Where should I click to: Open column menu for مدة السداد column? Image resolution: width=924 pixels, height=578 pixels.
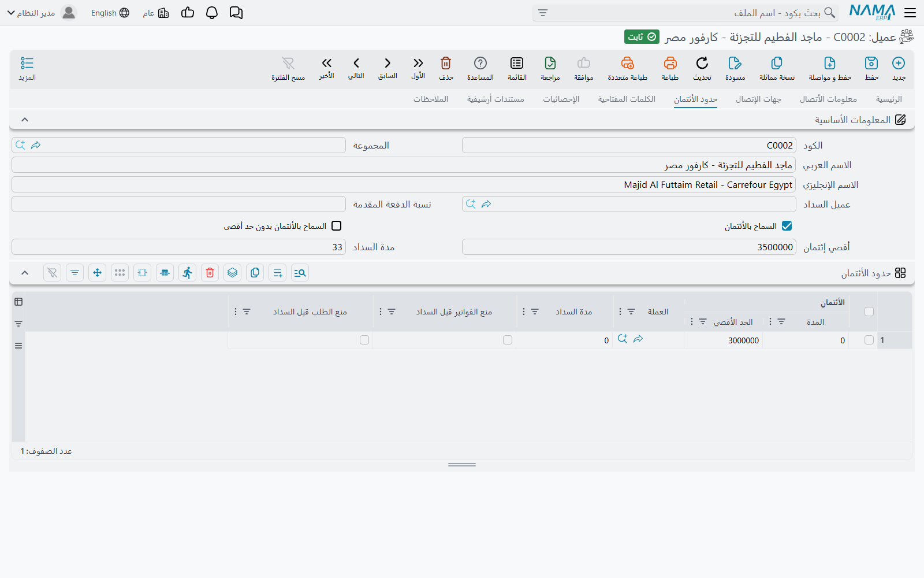tap(524, 312)
